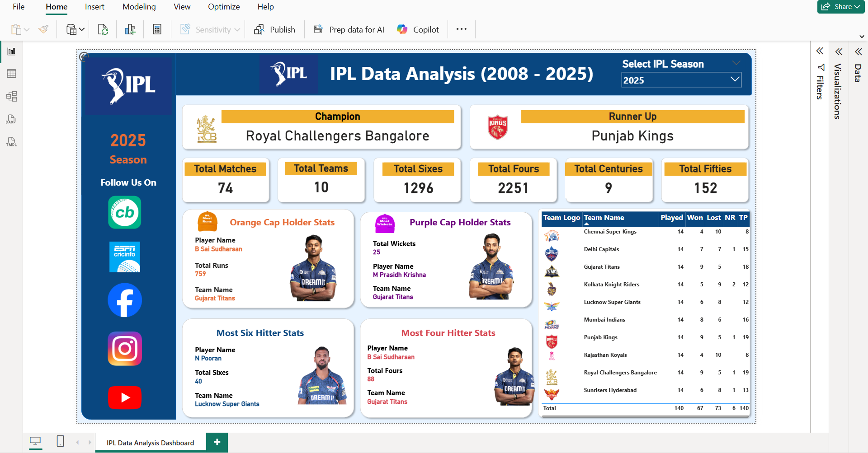Click the back button on canvas

point(84,57)
